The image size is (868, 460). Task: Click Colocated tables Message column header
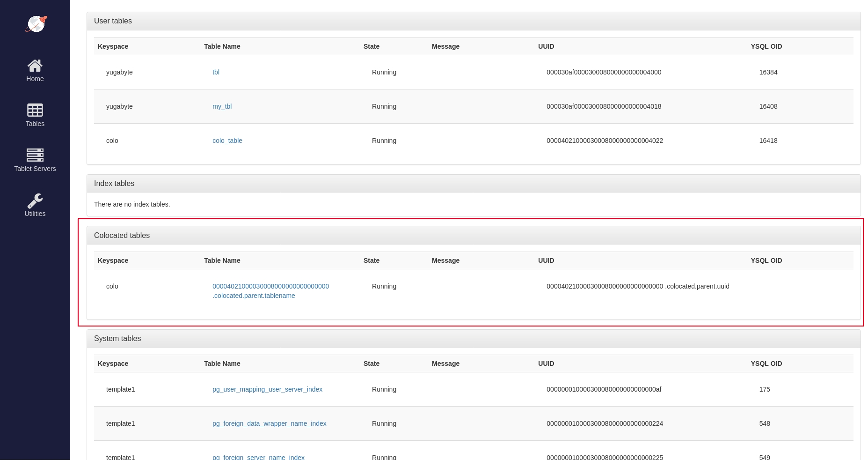(x=445, y=260)
